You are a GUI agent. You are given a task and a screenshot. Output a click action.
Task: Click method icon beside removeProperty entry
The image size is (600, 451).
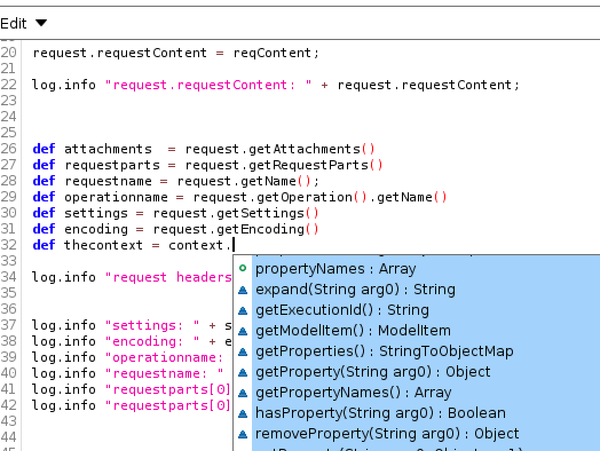point(243,434)
